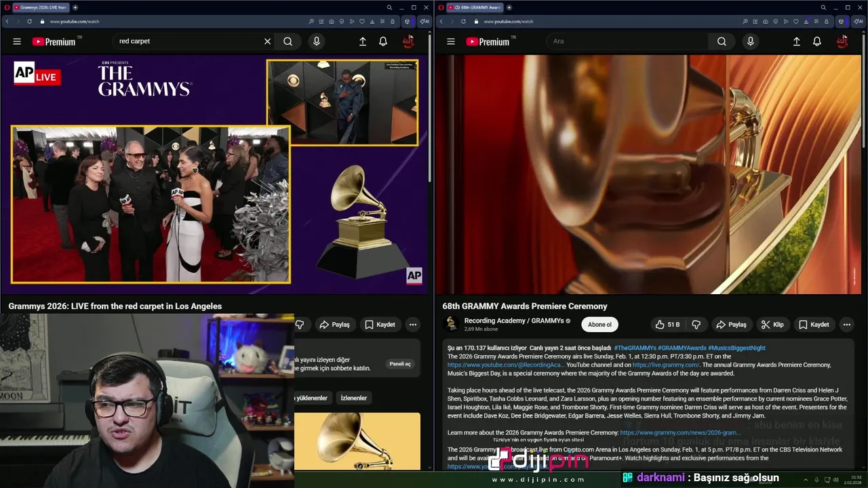The image size is (868, 488).
Task: Open tab search in the right browser titlebar
Action: (823, 7)
